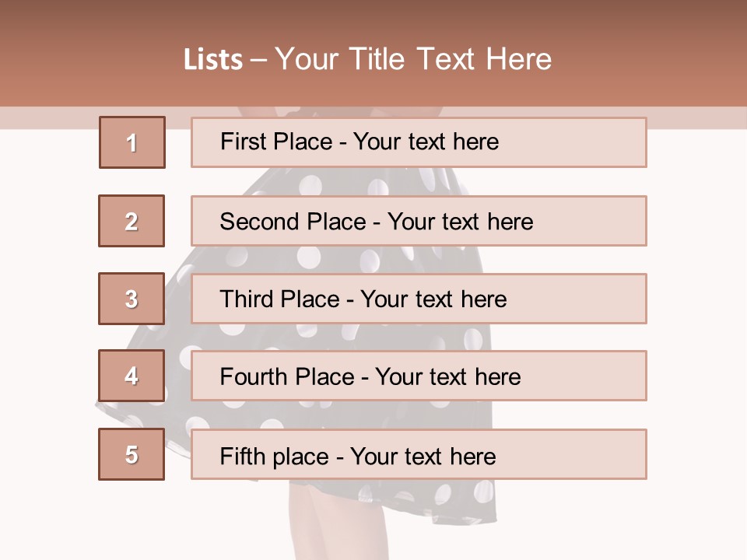
Task: Click 'Your text here' in third row
Action: (434, 299)
